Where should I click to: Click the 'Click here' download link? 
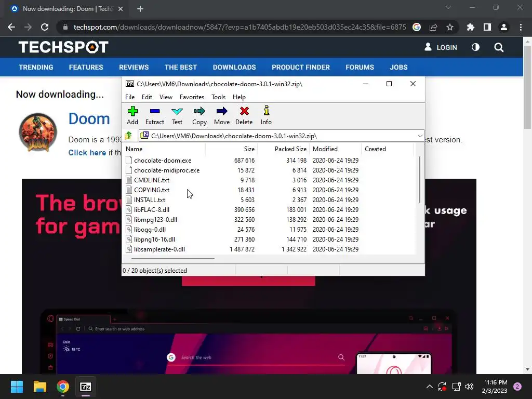87,153
